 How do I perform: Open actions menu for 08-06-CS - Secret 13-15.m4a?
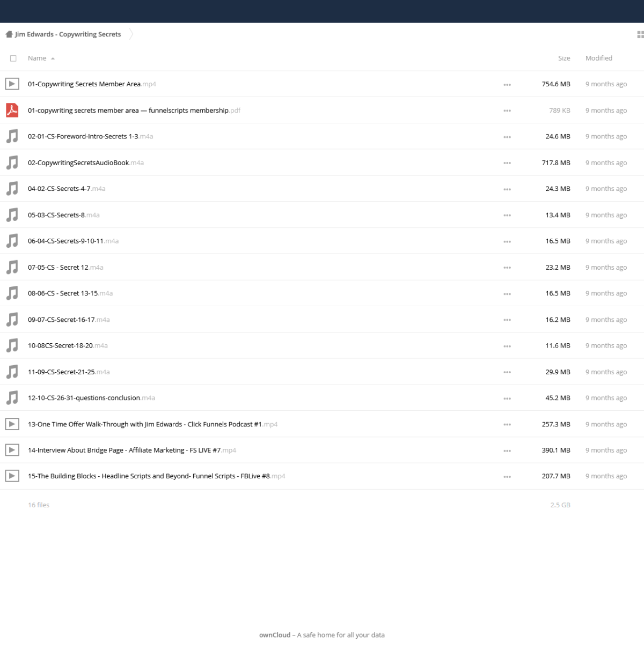507,294
